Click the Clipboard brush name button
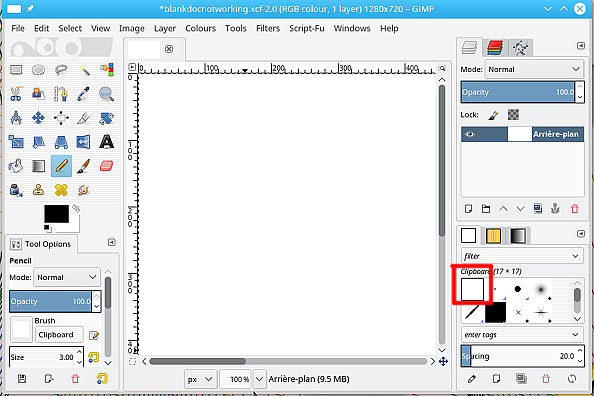The image size is (594, 396). tap(59, 335)
